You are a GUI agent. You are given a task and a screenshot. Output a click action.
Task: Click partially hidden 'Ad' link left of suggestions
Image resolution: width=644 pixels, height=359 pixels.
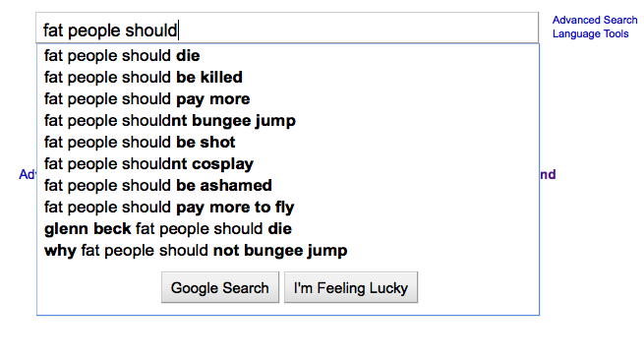pyautogui.click(x=28, y=174)
